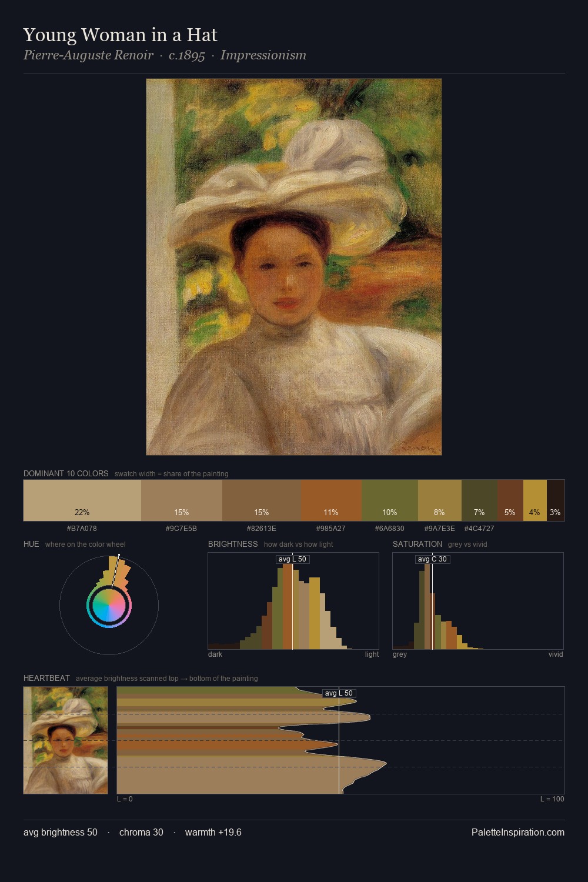This screenshot has width=588, height=882.
Task: Select the 7% dark olive swatch
Action: point(479,500)
